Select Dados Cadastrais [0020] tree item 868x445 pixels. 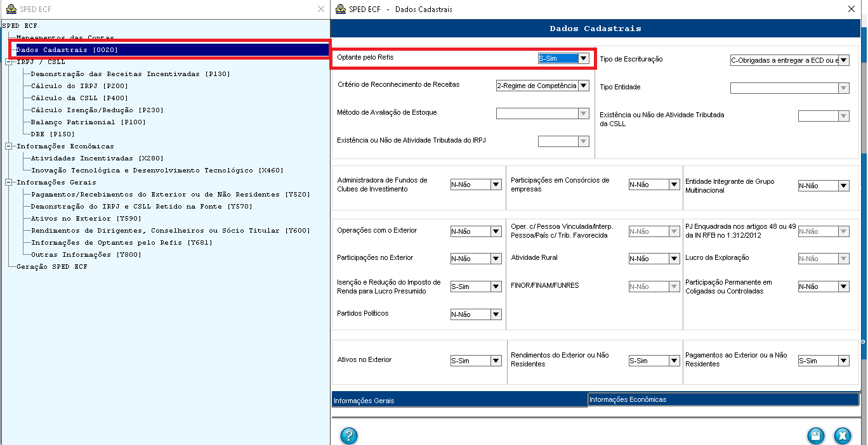click(x=67, y=50)
